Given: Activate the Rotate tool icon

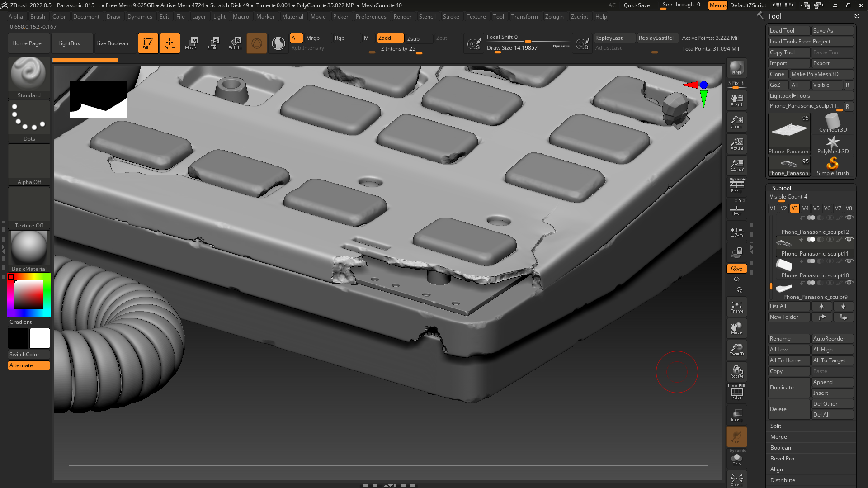Looking at the screenshot, I should pos(235,43).
